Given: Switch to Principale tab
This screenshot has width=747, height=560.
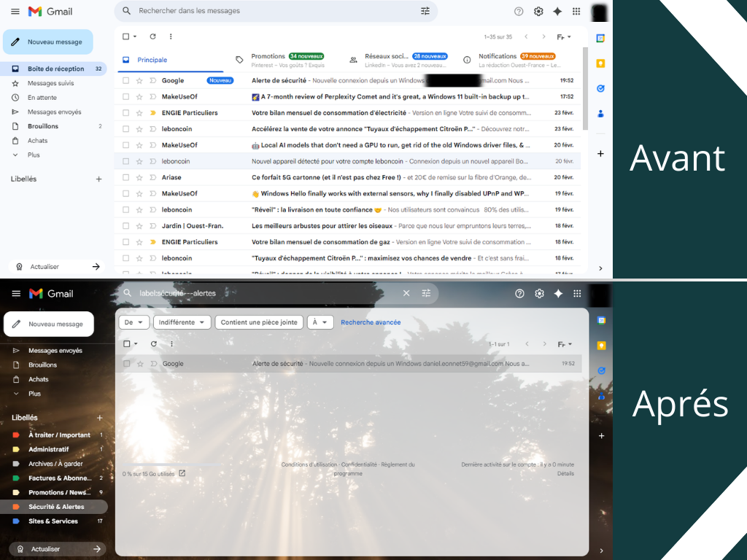Looking at the screenshot, I should (x=171, y=60).
